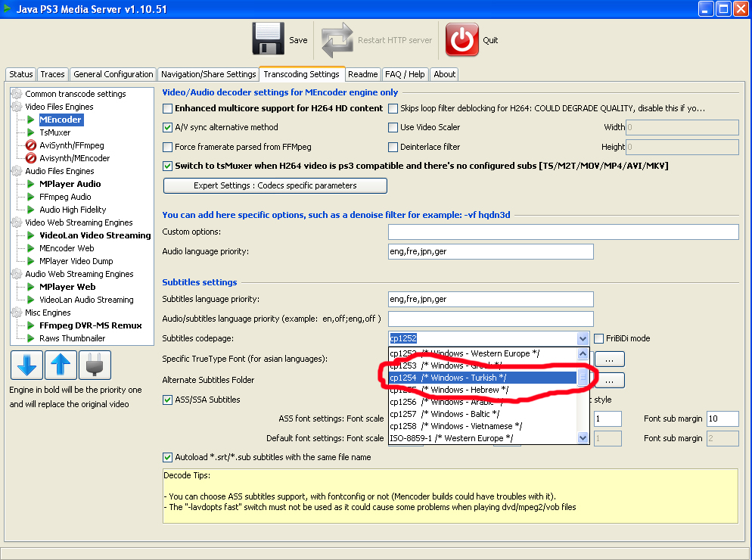Click the gear icon of Misc Engines
The width and height of the screenshot is (752, 560).
point(17,313)
